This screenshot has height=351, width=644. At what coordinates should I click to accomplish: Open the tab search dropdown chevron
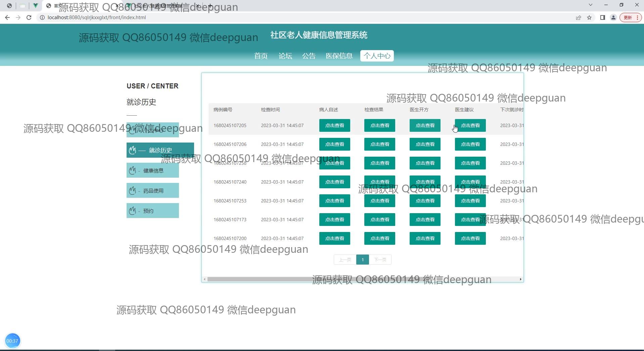coord(591,5)
